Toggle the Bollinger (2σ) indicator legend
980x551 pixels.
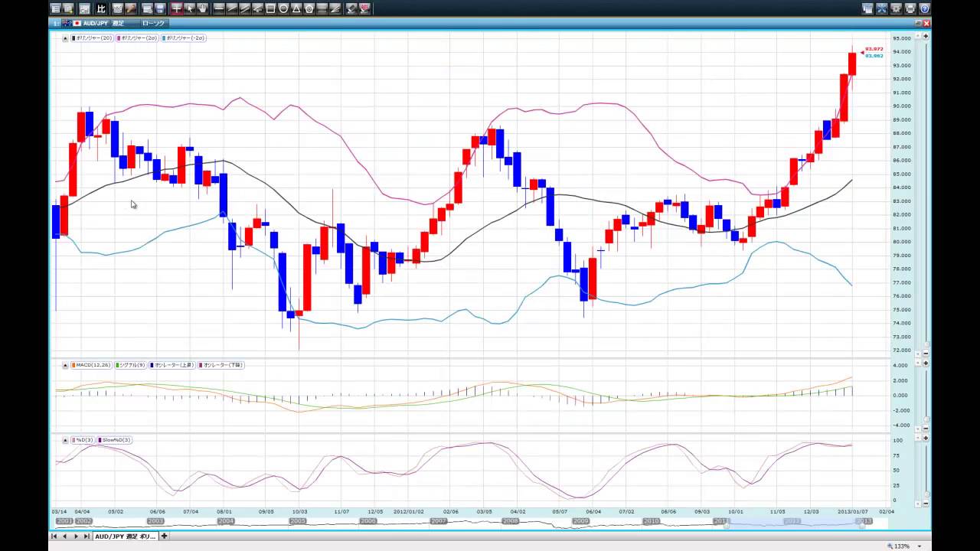click(138, 37)
